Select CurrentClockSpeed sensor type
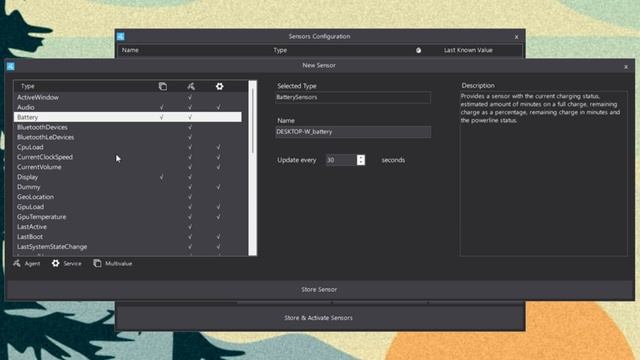Viewport: 640px width, 360px height. (127, 157)
